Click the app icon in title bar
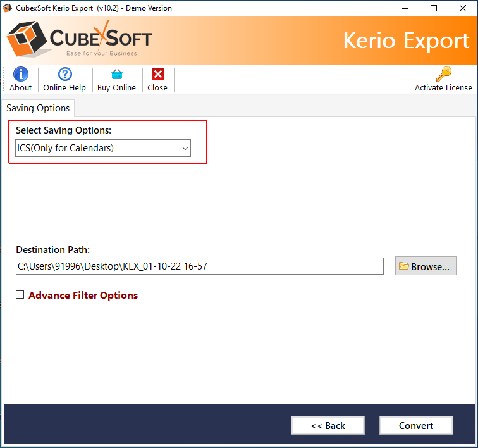The width and height of the screenshot is (478, 448). click(8, 8)
